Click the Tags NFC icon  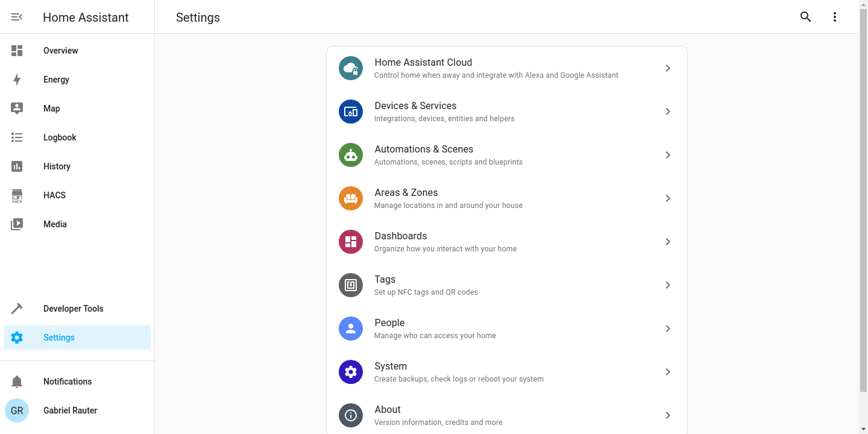351,285
